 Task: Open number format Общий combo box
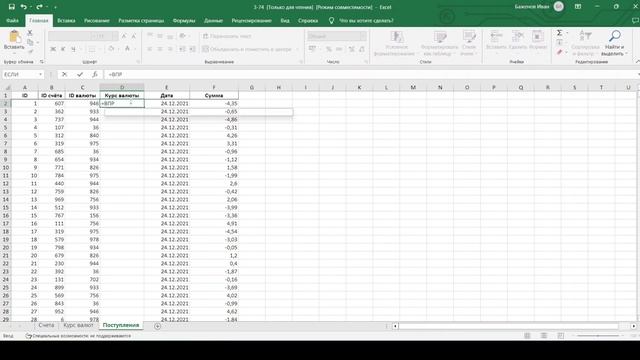coord(336,36)
